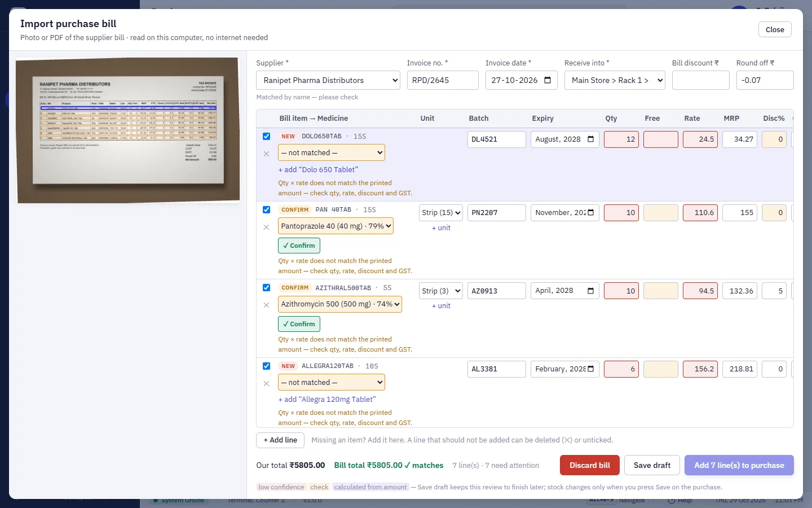Open the invoice date calendar picker icon
This screenshot has height=508, width=812.
click(548, 80)
